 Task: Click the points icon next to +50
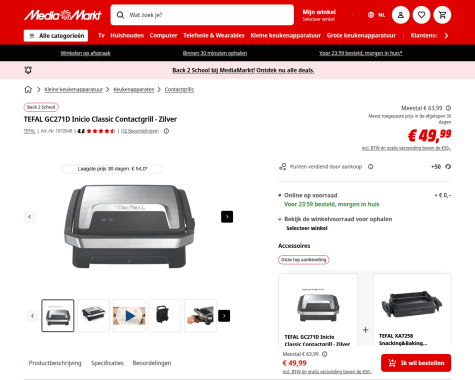(448, 167)
